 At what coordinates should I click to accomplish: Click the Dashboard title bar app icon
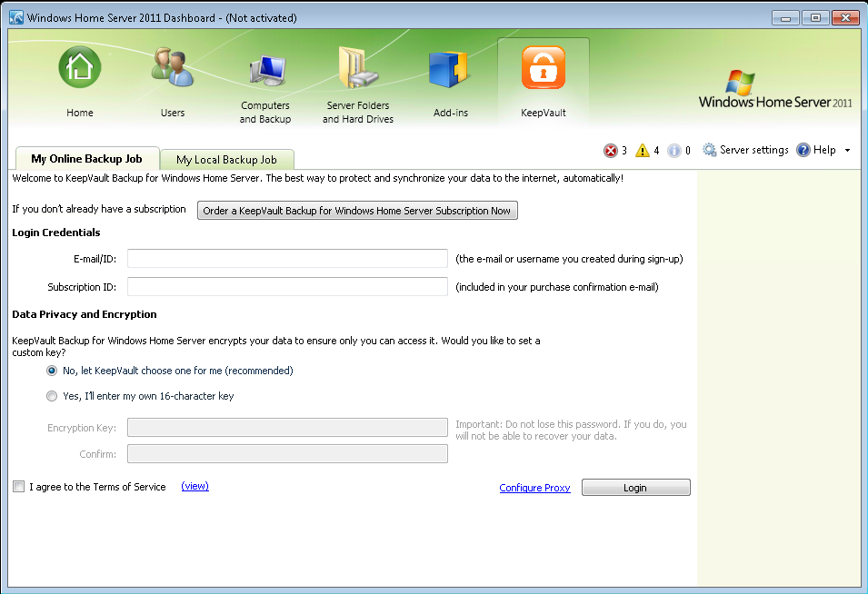pos(16,17)
